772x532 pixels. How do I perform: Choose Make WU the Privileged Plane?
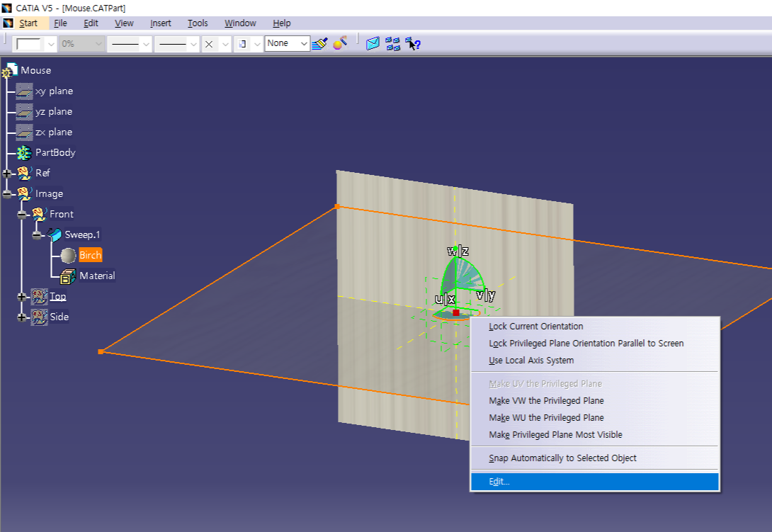click(x=595, y=418)
